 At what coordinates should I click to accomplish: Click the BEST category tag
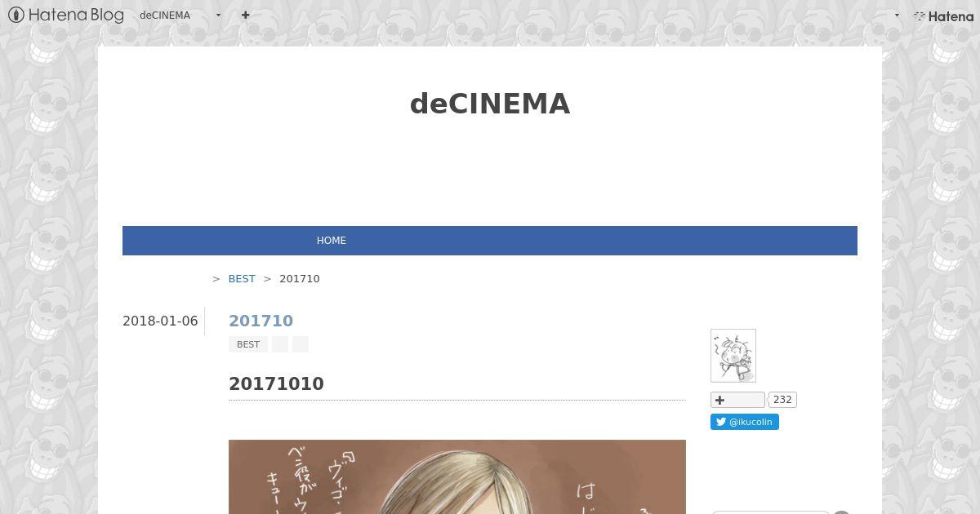248,344
